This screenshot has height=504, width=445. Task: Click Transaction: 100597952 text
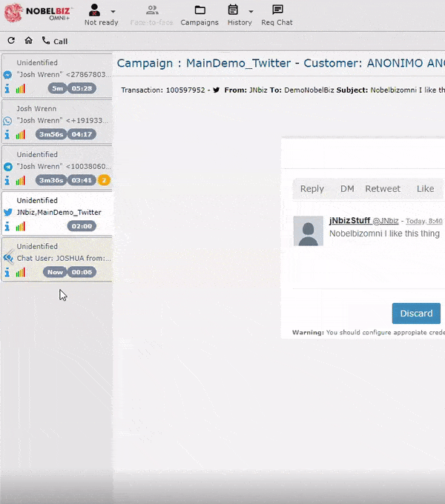163,90
